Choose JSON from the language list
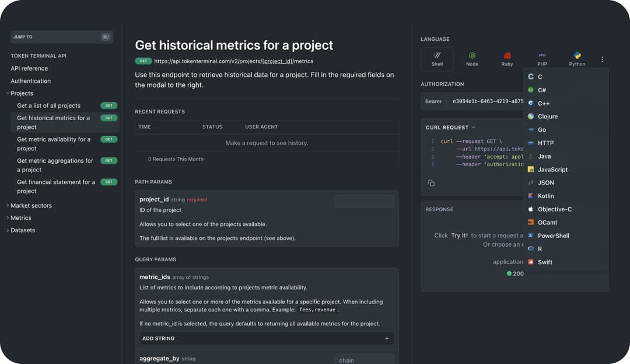The image size is (630, 364). tap(566, 183)
